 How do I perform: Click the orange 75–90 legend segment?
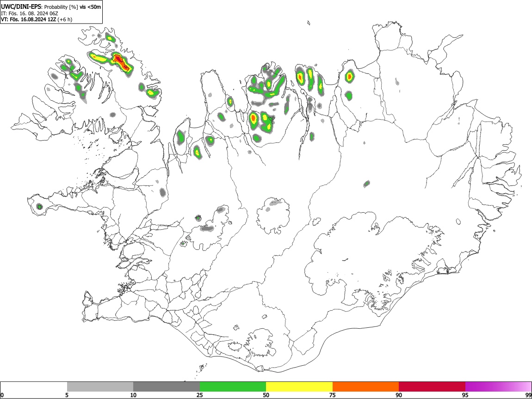click(365, 387)
